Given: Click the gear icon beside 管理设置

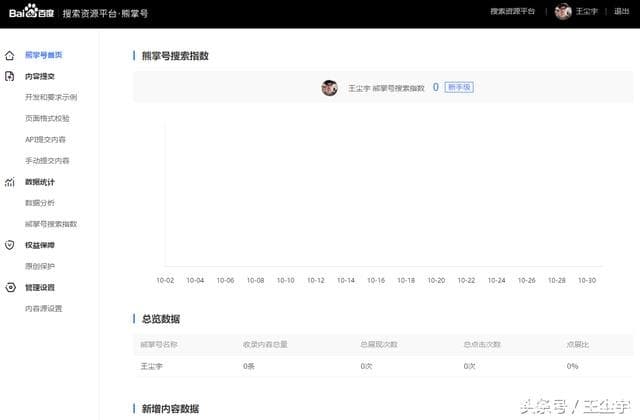Looking at the screenshot, I should 10,287.
